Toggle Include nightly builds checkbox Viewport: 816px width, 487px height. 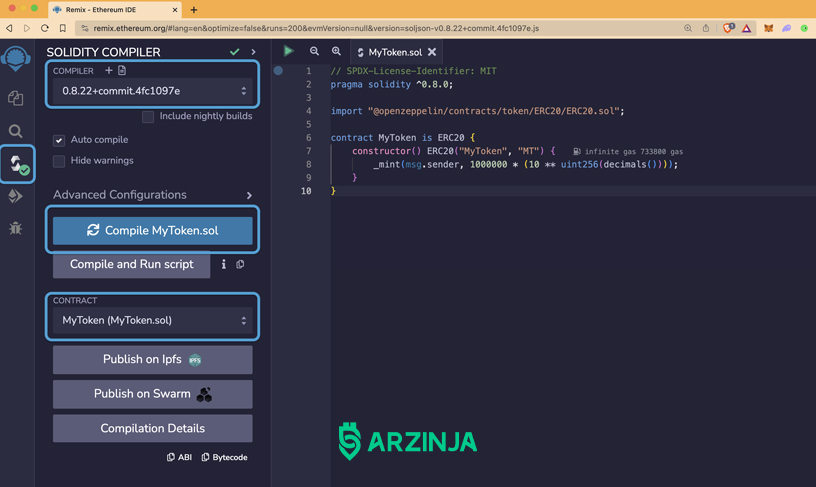tap(148, 117)
